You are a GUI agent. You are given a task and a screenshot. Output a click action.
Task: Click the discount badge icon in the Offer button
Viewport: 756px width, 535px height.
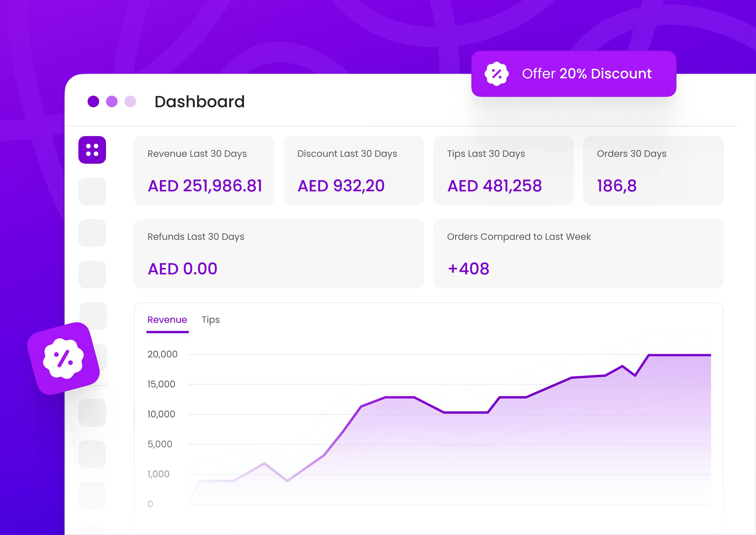(x=496, y=74)
